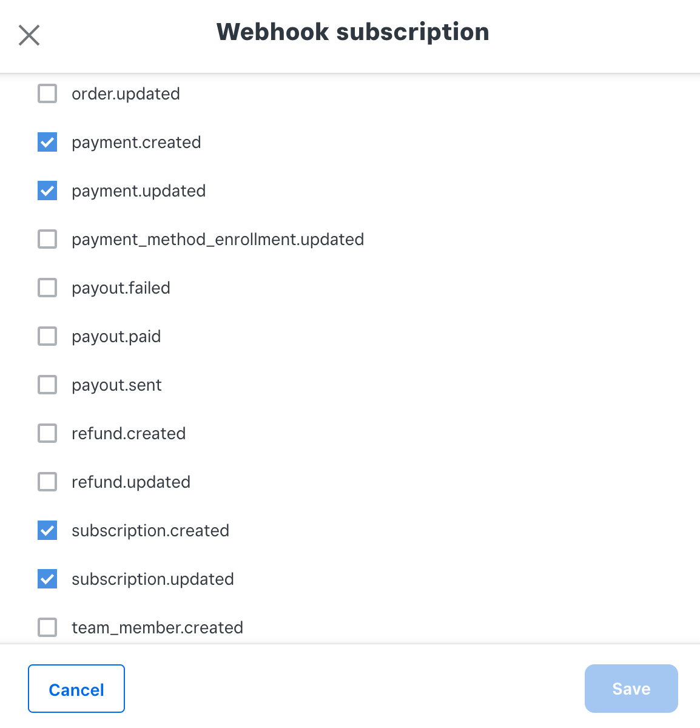The image size is (700, 728).
Task: Uncheck the payment.updated checkbox
Action: [x=47, y=190]
